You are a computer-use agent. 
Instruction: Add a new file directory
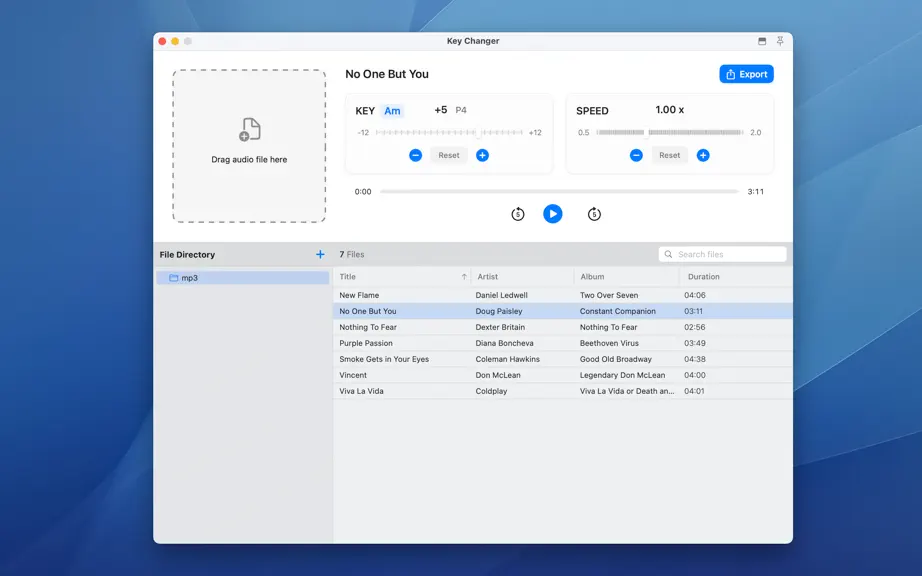(320, 254)
